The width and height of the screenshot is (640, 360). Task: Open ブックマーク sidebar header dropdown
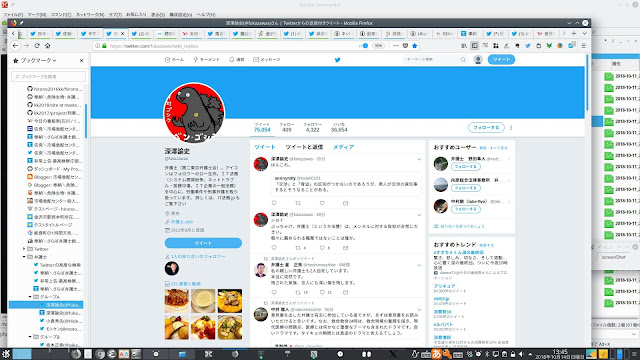38,60
